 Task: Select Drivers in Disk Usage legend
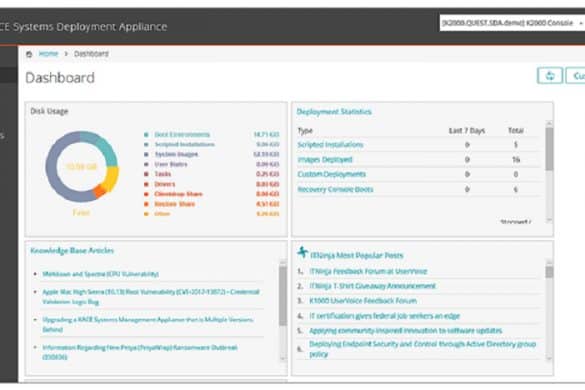pyautogui.click(x=165, y=184)
